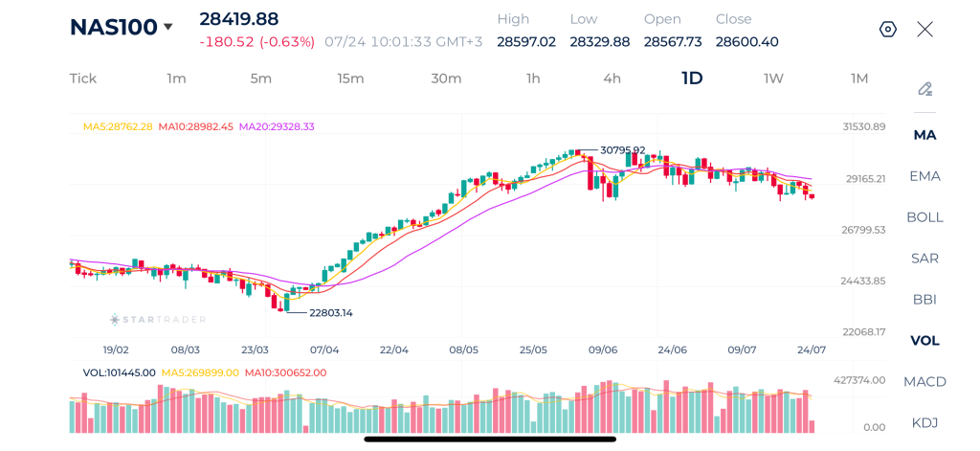Open chart settings hexagon icon

[888, 30]
